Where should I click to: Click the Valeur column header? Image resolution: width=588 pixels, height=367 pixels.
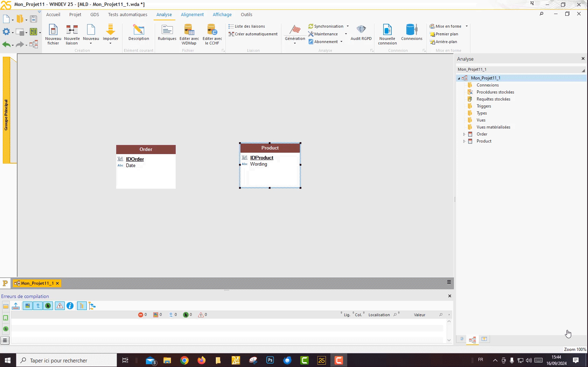(x=420, y=315)
